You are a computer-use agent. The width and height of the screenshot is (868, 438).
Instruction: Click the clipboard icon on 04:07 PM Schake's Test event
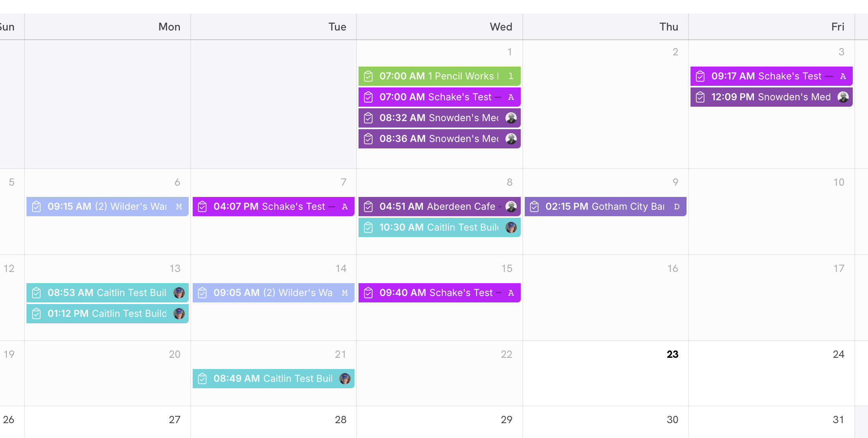202,207
